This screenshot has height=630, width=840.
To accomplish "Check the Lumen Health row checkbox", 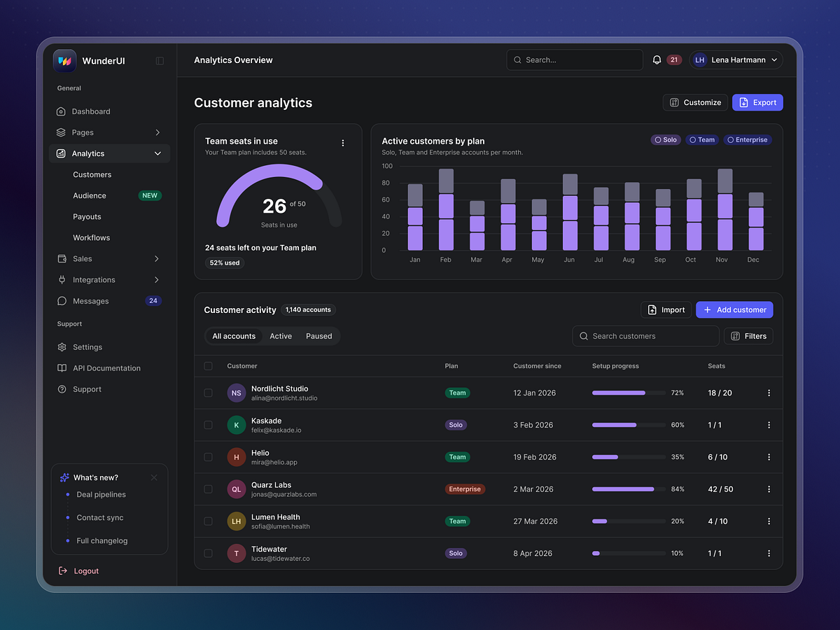I will tap(208, 521).
